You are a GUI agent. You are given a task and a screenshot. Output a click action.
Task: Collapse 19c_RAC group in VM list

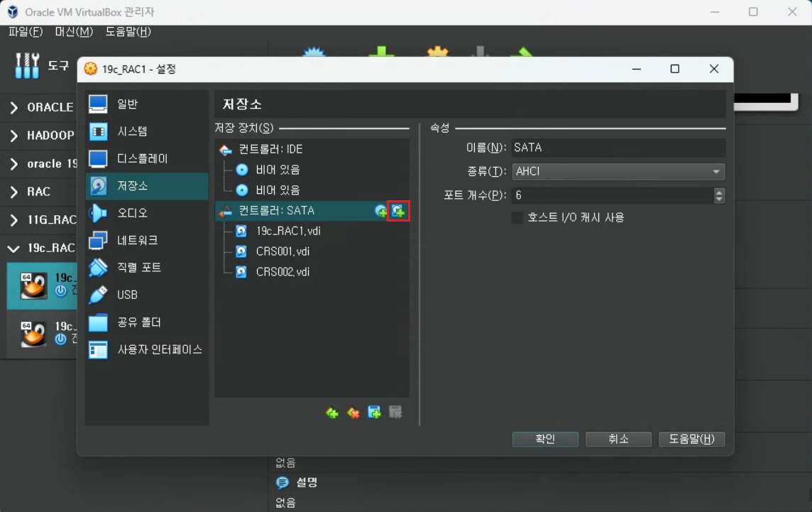14,249
